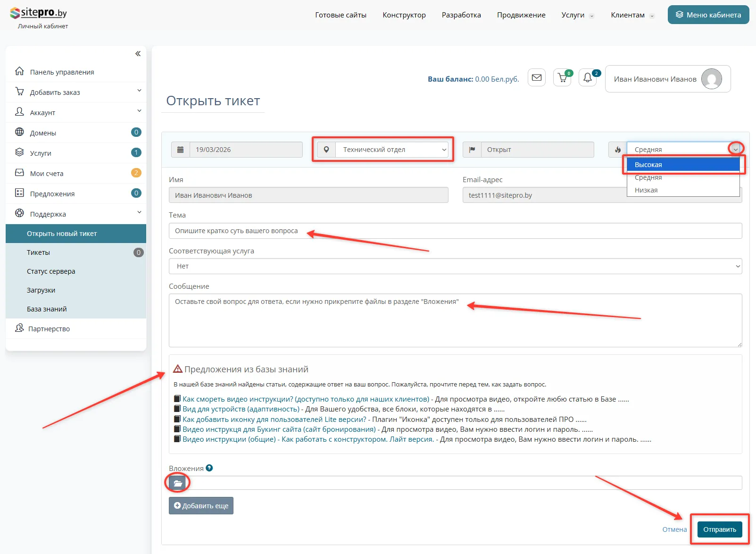Click the calendar icon by the date
The height and width of the screenshot is (554, 756).
(x=180, y=150)
